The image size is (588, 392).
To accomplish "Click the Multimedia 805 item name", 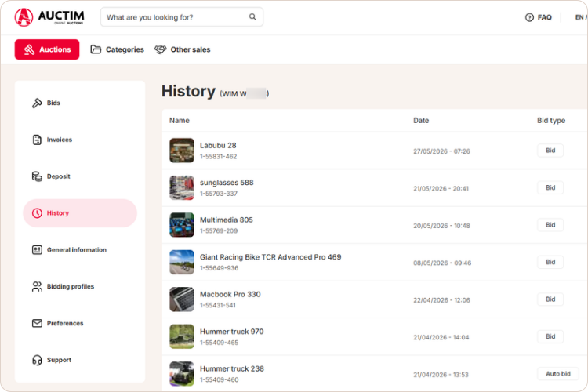I will (226, 220).
